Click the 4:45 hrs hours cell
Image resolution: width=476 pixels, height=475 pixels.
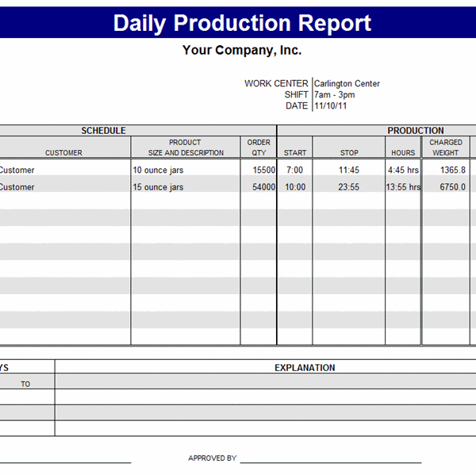pos(403,170)
